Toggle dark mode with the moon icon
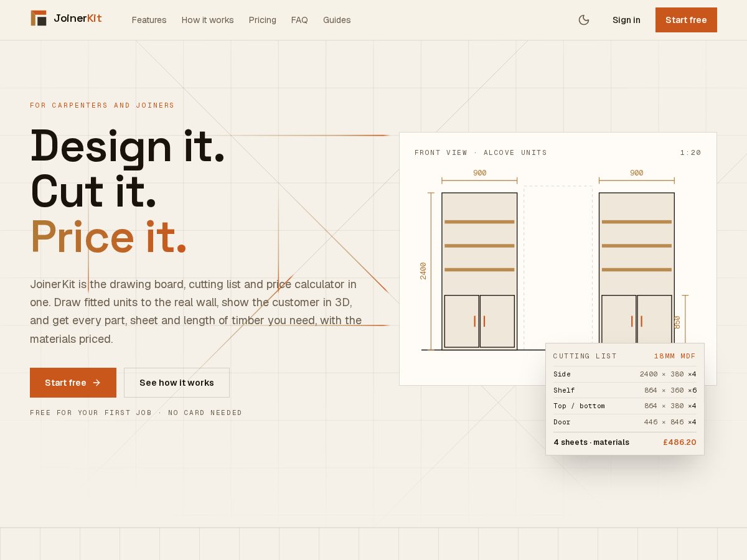This screenshot has width=747, height=560. (584, 20)
